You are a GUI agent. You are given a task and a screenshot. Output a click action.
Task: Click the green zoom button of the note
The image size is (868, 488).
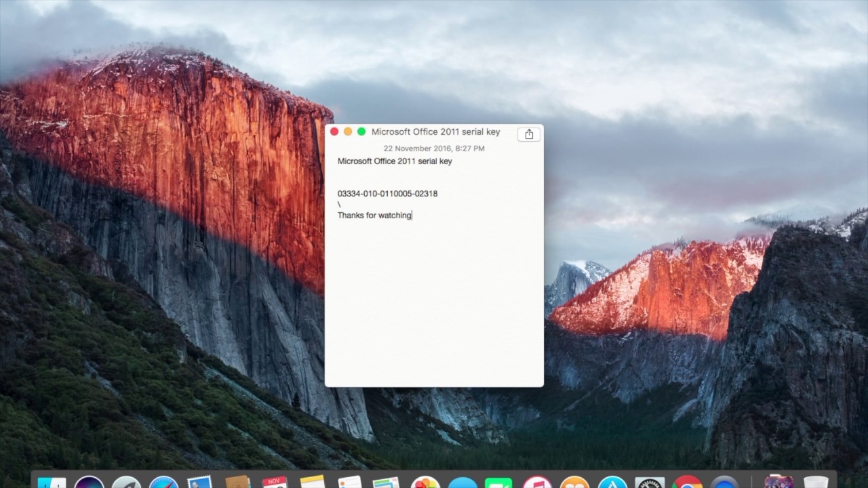361,131
